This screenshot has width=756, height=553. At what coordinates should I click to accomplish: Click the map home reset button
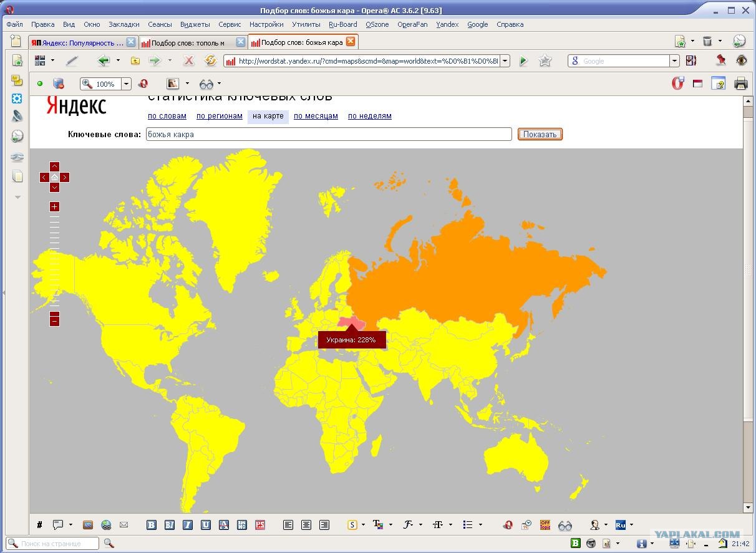(x=55, y=177)
